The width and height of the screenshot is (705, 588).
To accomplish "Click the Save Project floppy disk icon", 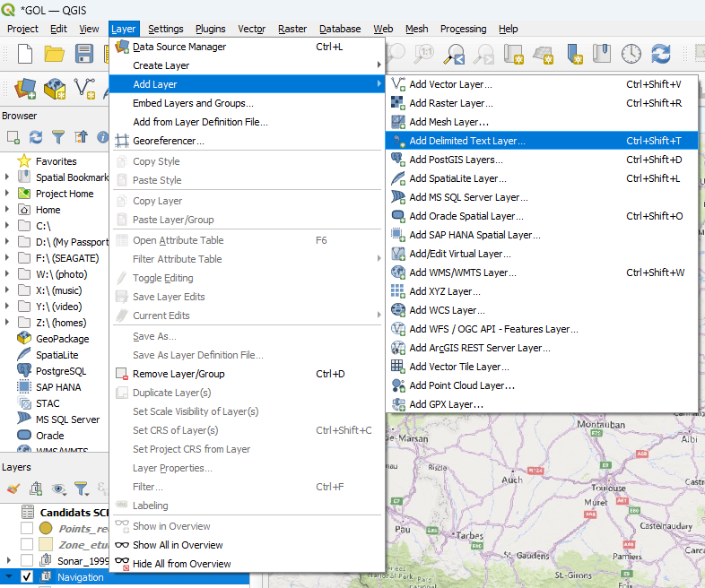I will [x=84, y=54].
